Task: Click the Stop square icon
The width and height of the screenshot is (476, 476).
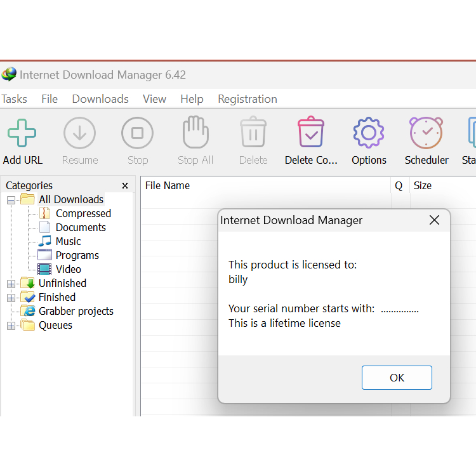Action: pyautogui.click(x=137, y=133)
